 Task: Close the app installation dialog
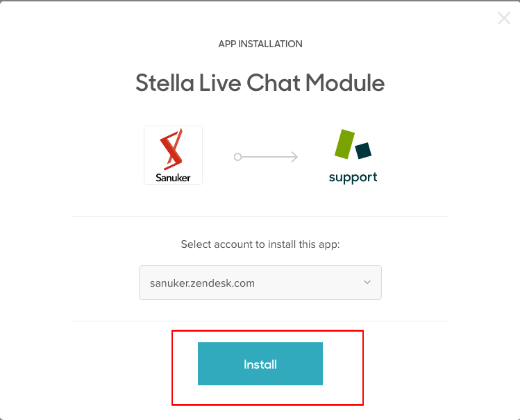tap(504, 18)
